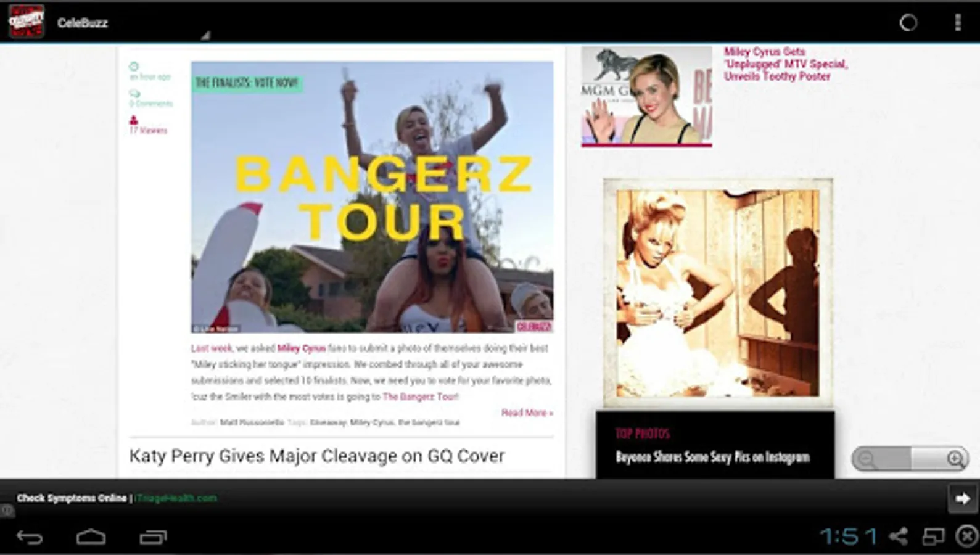Tap the refresh circle icon in top bar

pos(908,23)
